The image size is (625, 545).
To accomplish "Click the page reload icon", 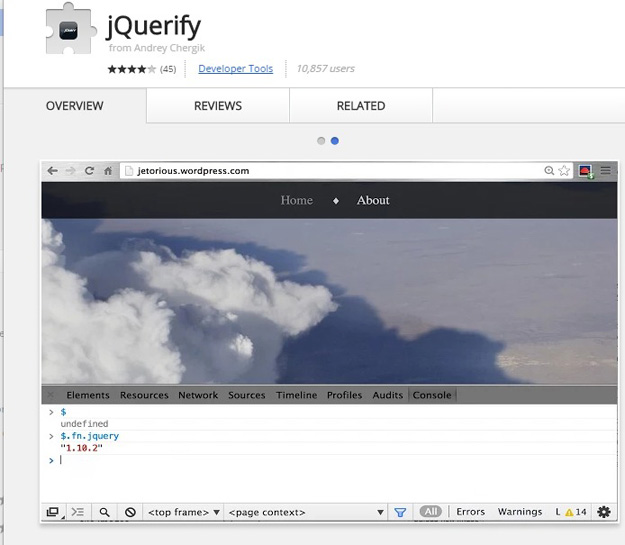I will coord(89,171).
